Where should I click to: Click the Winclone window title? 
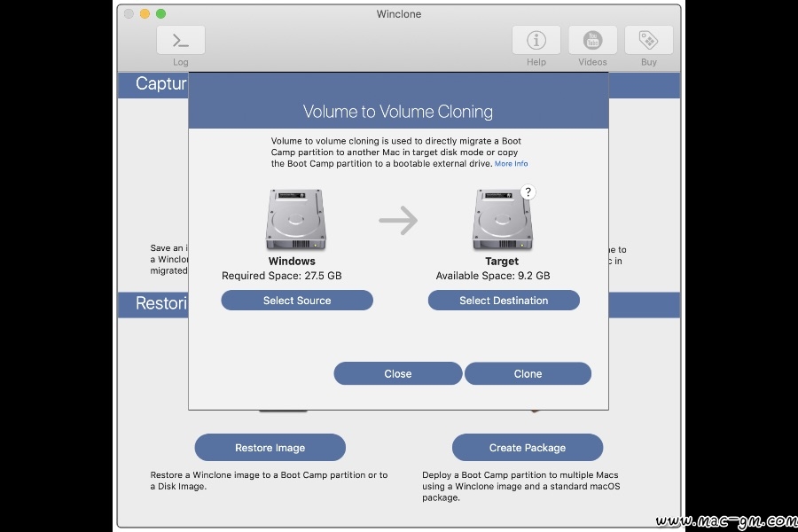coord(399,14)
